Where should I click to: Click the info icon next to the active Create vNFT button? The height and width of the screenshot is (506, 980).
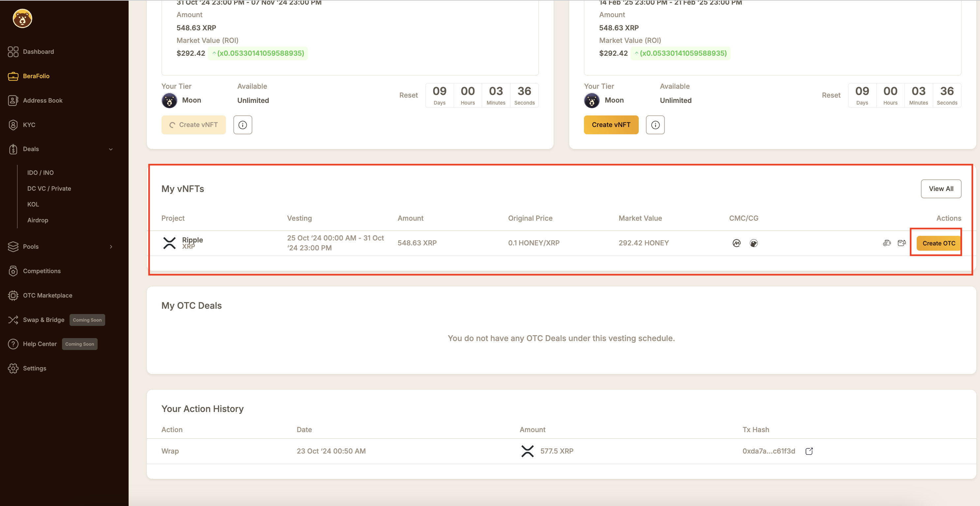click(655, 125)
